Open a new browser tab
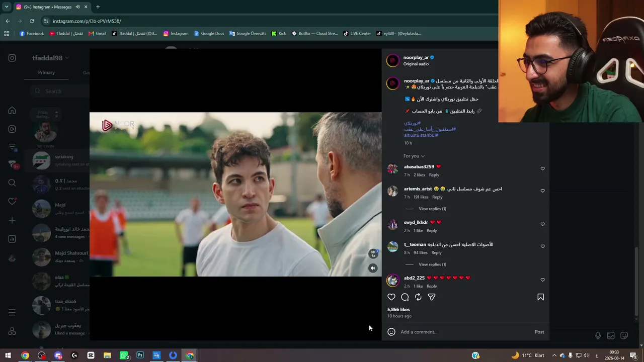 (98, 7)
